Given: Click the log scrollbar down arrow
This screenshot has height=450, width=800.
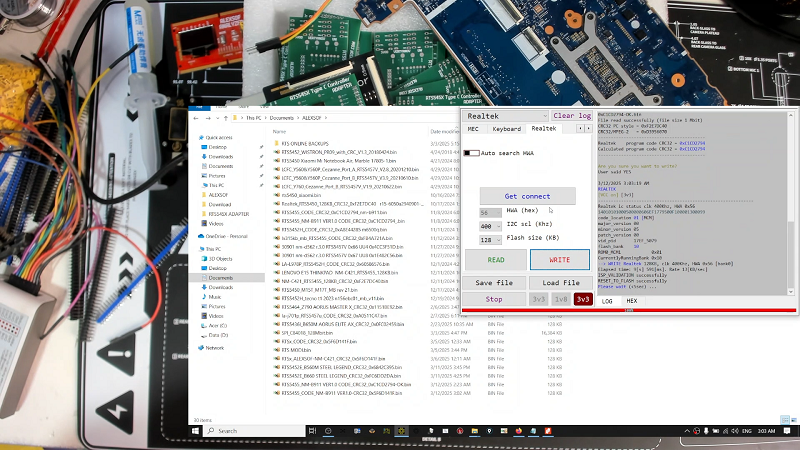Looking at the screenshot, I should point(791,292).
